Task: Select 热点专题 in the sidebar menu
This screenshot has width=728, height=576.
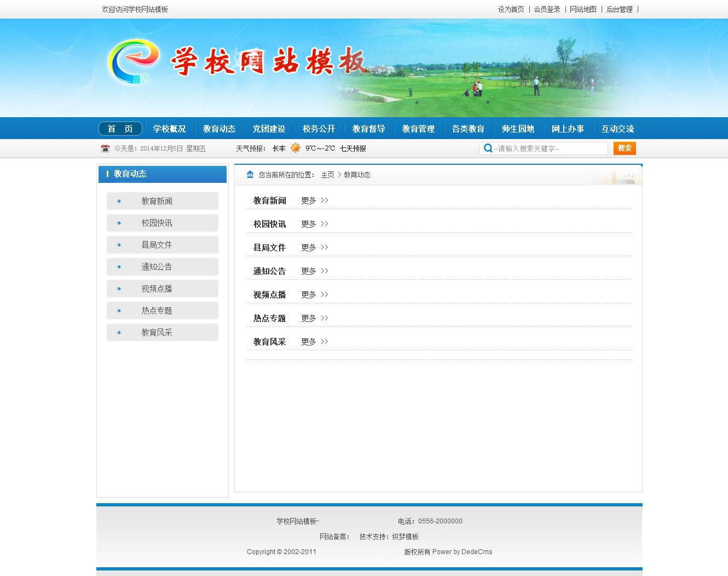Action: pyautogui.click(x=163, y=310)
